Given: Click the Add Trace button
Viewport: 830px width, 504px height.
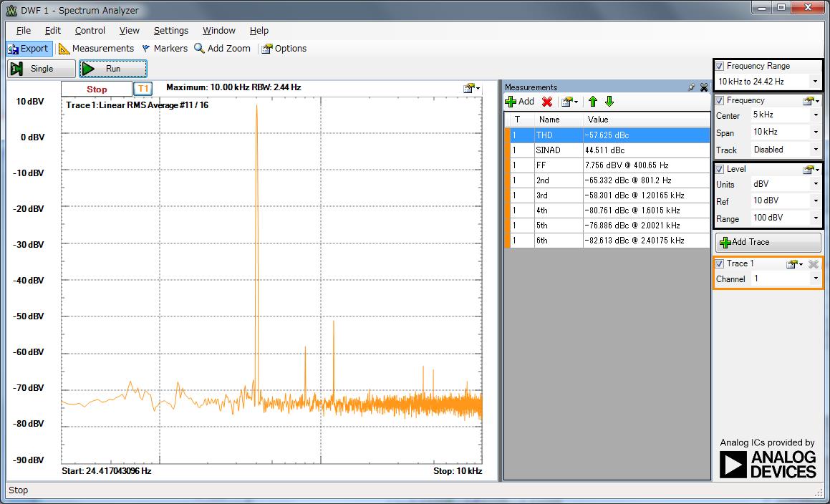Looking at the screenshot, I should click(x=768, y=242).
